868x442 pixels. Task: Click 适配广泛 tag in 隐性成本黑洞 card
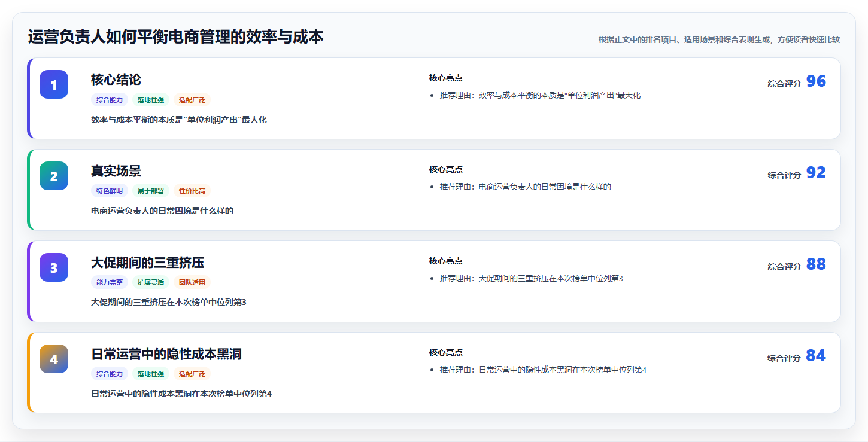(192, 374)
